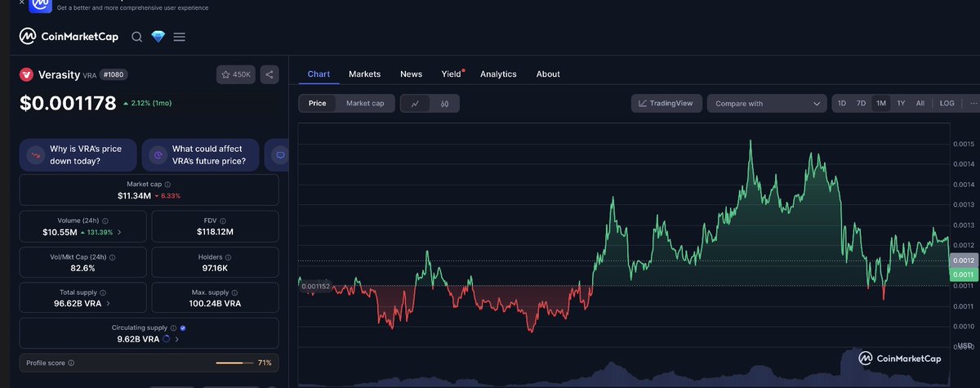Click the Profile score 71% progress bar
The image size is (980, 388).
click(x=235, y=363)
